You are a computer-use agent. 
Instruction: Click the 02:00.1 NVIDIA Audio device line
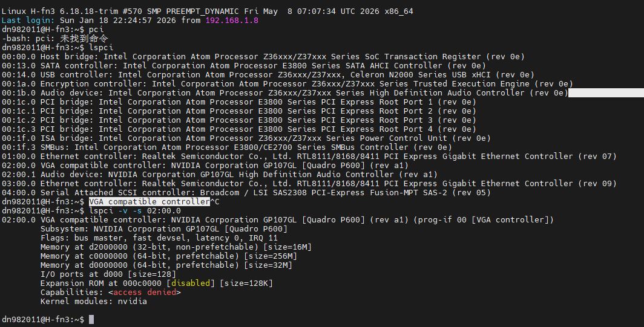(219, 174)
